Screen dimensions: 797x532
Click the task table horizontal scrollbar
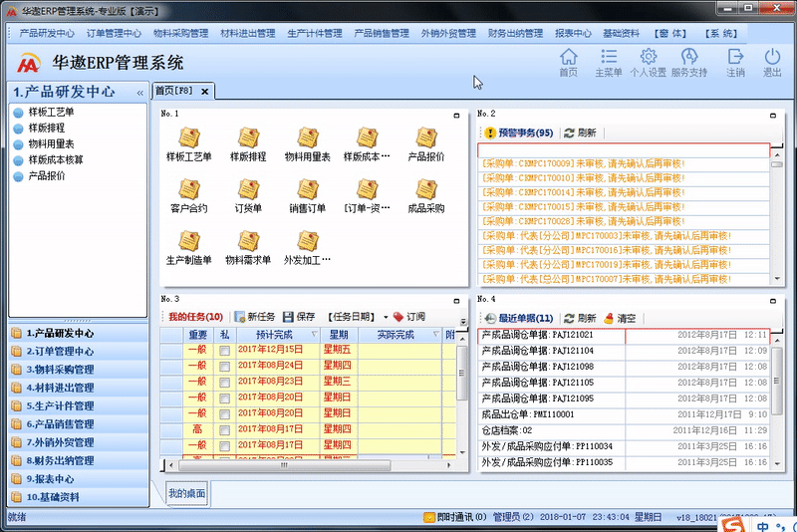pyautogui.click(x=284, y=465)
